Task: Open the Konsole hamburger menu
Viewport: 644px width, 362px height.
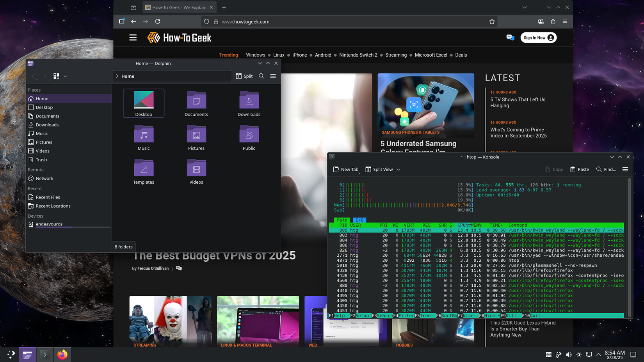Action: (625, 169)
